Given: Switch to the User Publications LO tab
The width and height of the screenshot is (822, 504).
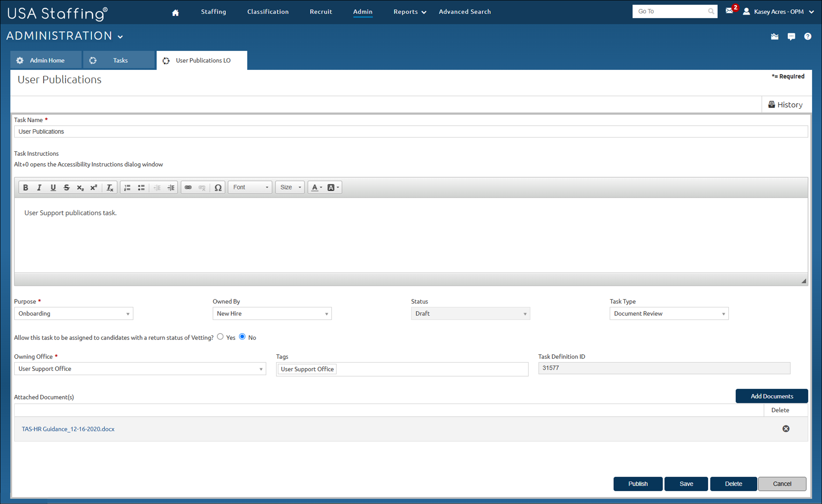Looking at the screenshot, I should [202, 60].
